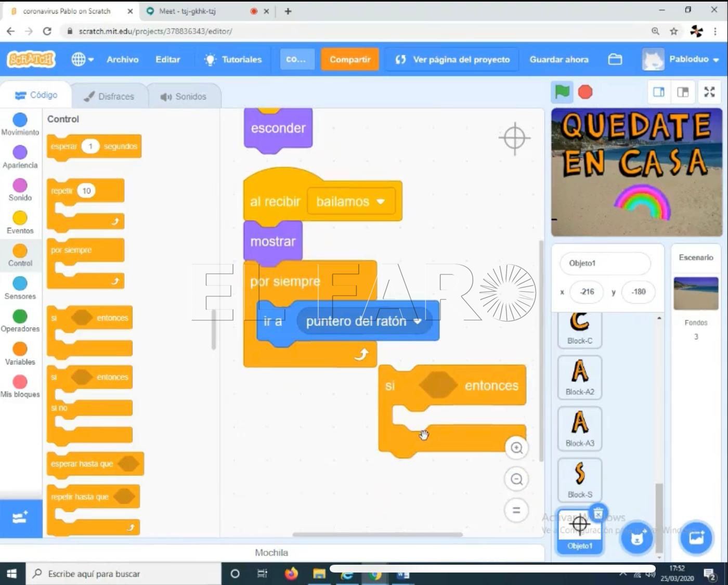Click the esconder block in workspace
Viewport: 728px width, 585px height.
pyautogui.click(x=278, y=129)
